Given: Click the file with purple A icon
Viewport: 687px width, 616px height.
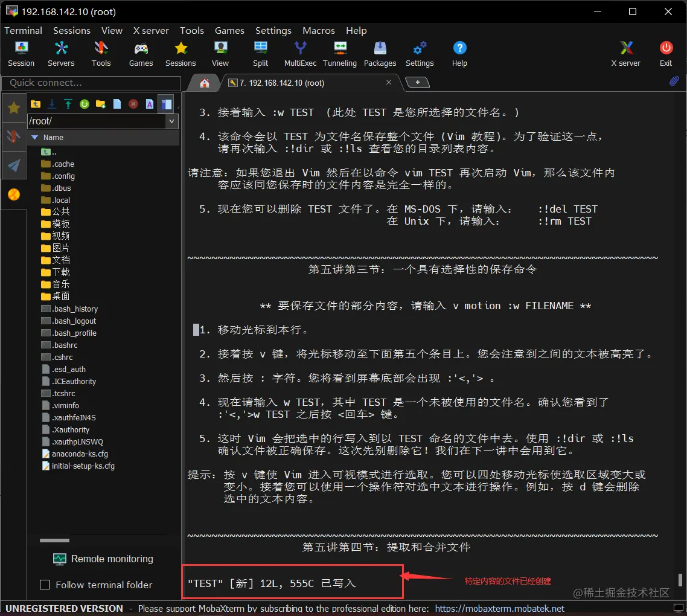Looking at the screenshot, I should [150, 104].
